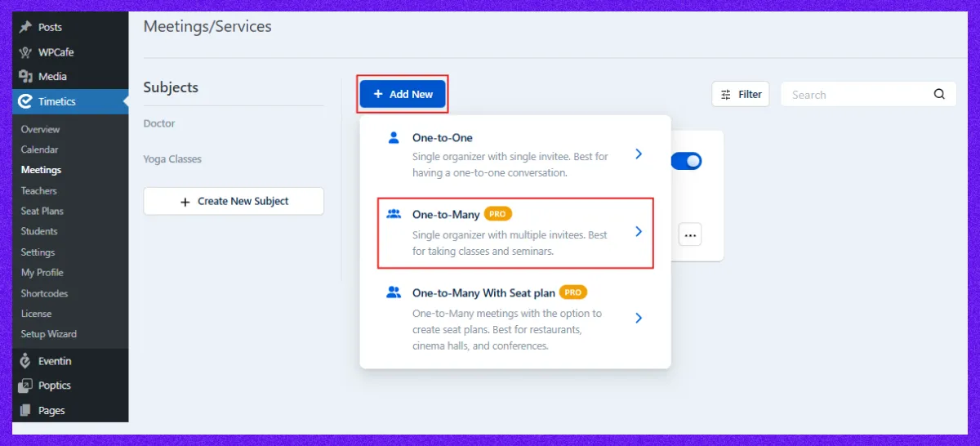Open the Calendar submenu item
980x446 pixels.
tap(39, 149)
